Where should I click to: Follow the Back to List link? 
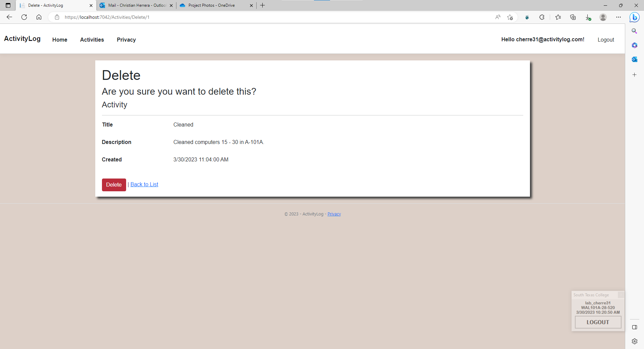tap(144, 184)
